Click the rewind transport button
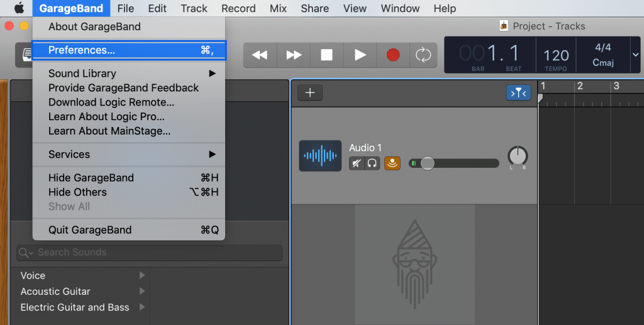The width and height of the screenshot is (644, 325). (x=260, y=55)
